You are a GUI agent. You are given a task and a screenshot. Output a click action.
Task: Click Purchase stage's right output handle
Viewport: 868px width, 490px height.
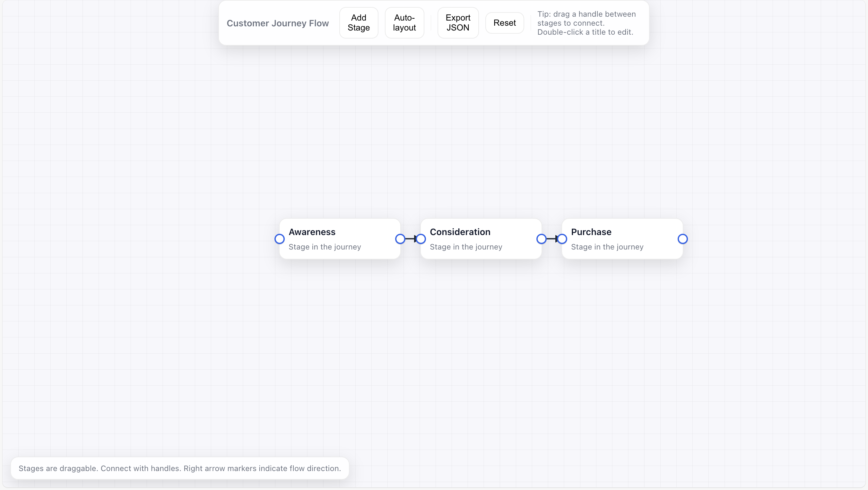[x=682, y=239]
